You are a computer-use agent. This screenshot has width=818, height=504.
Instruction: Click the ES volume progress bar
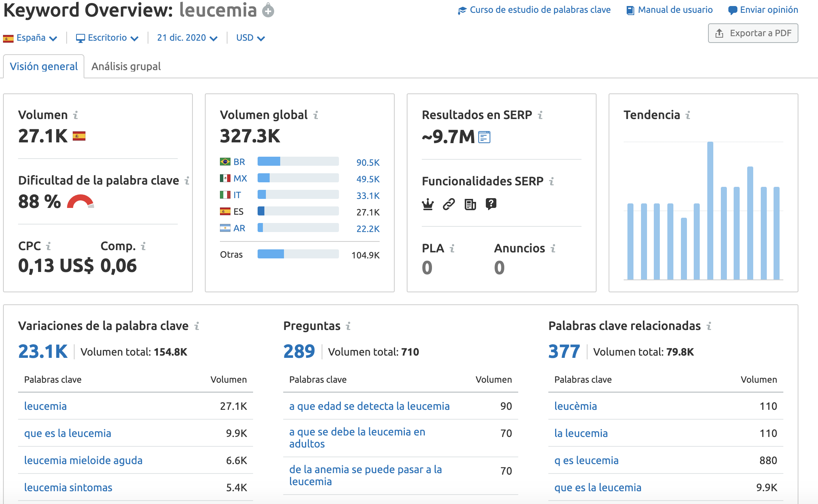pos(298,211)
